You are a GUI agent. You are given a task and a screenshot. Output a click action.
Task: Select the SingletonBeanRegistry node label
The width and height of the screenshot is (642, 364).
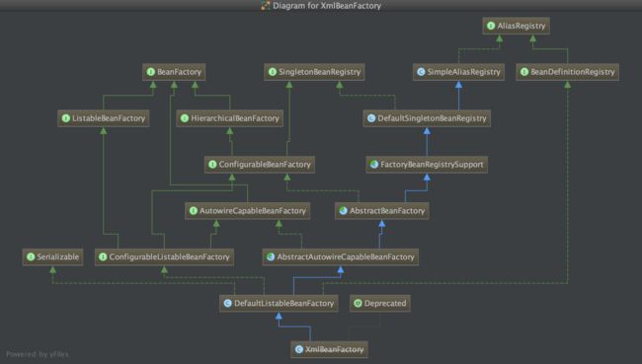point(319,72)
